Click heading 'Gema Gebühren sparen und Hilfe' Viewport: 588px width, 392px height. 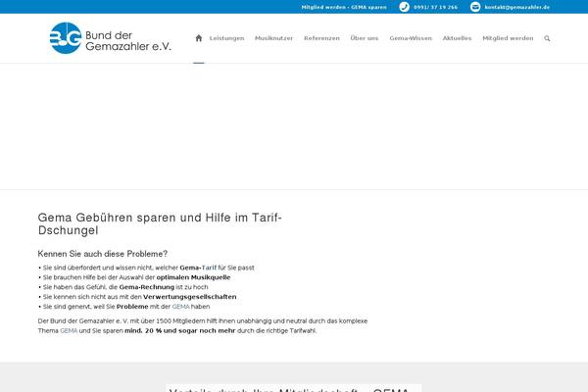[160, 224]
